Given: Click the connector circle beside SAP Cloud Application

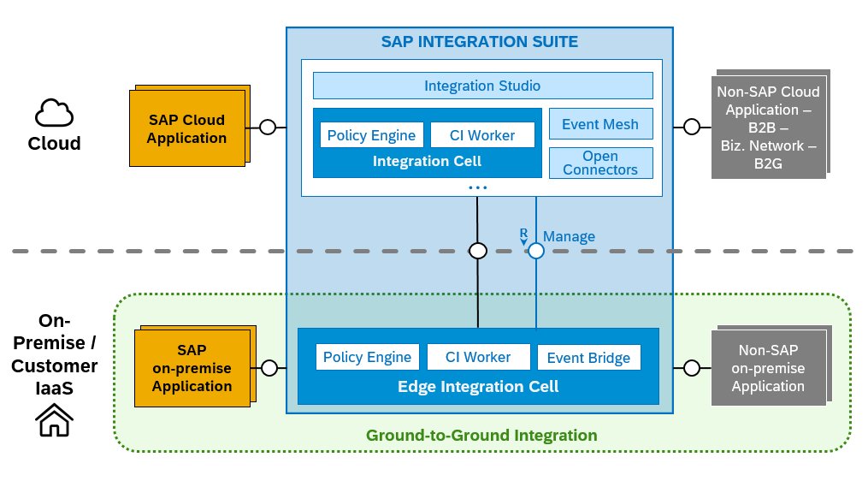Looking at the screenshot, I should (268, 128).
